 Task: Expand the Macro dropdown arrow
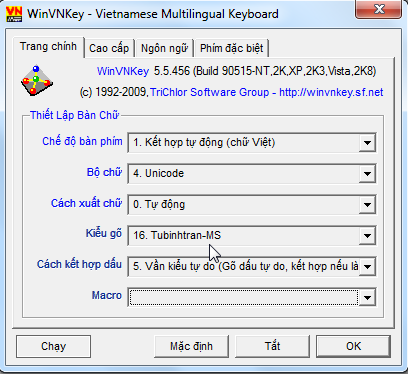click(x=367, y=297)
